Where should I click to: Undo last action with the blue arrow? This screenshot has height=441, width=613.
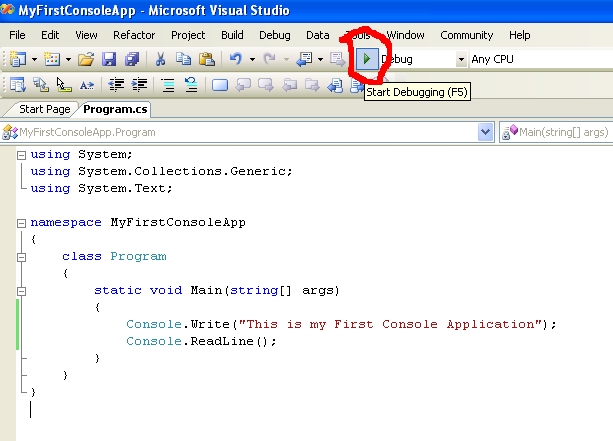tap(236, 59)
